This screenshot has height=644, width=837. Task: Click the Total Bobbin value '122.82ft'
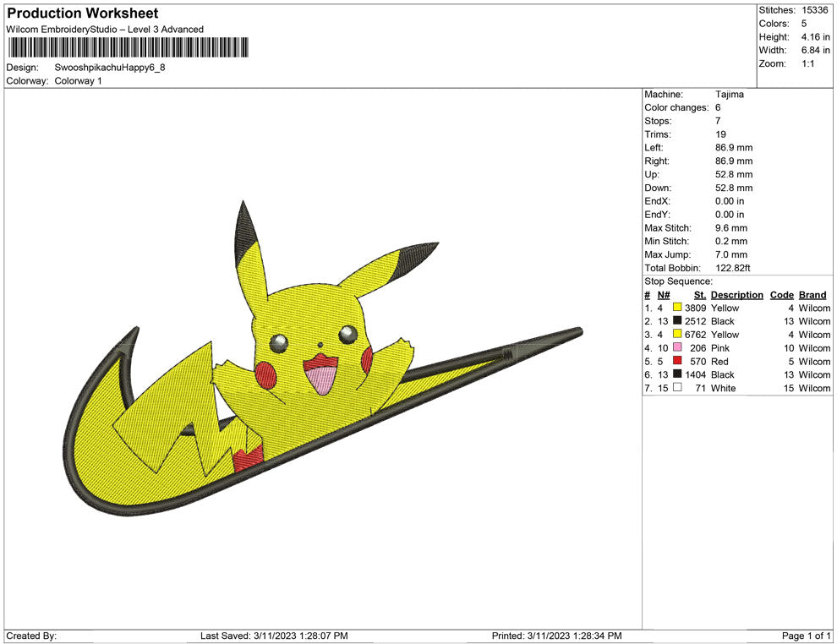tap(733, 268)
